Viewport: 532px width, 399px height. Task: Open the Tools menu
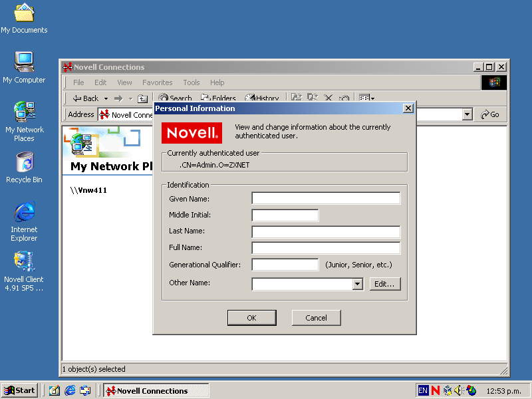pos(192,82)
